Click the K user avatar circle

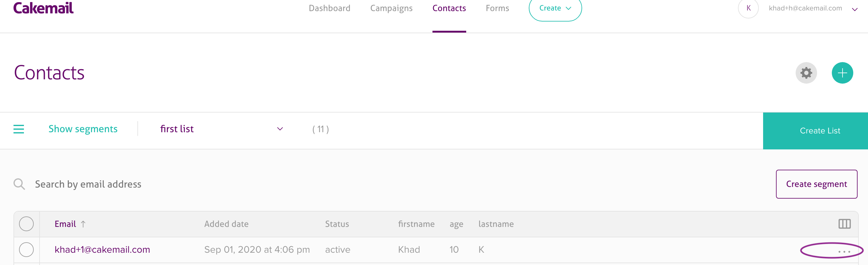[x=748, y=8]
